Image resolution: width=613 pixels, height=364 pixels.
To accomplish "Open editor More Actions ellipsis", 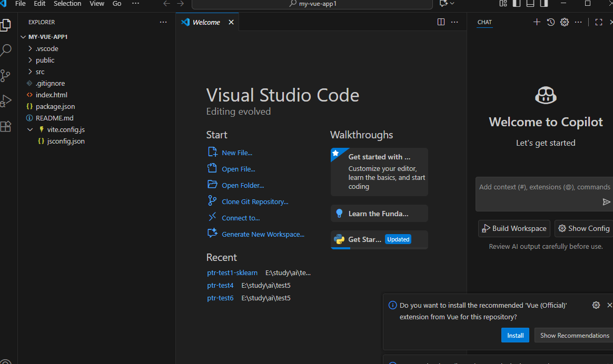I will [454, 22].
